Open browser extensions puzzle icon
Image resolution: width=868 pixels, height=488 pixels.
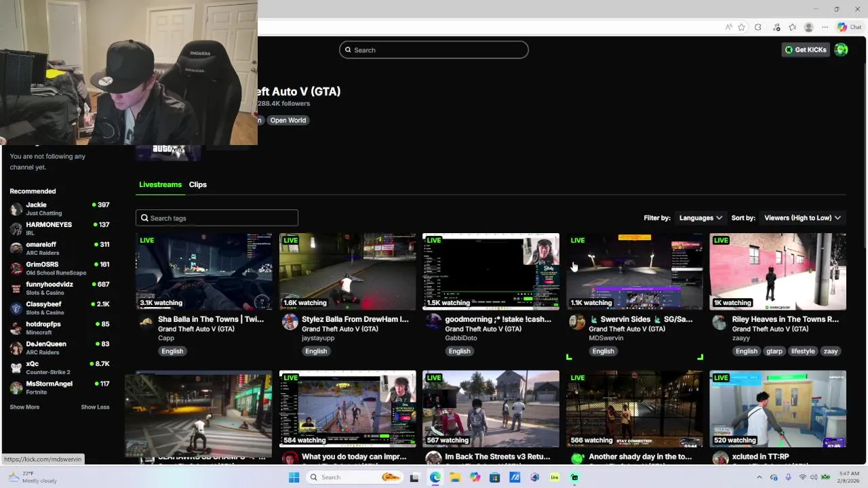(758, 27)
